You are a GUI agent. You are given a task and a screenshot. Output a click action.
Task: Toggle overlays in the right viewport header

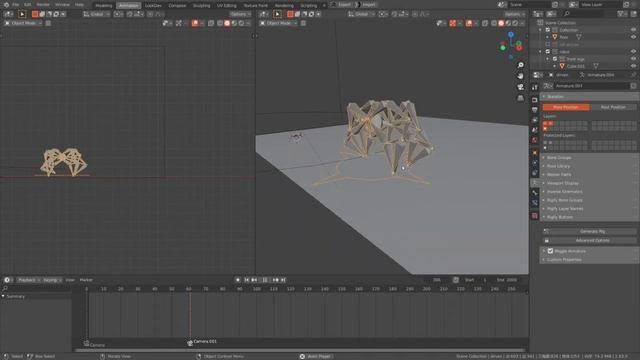470,23
